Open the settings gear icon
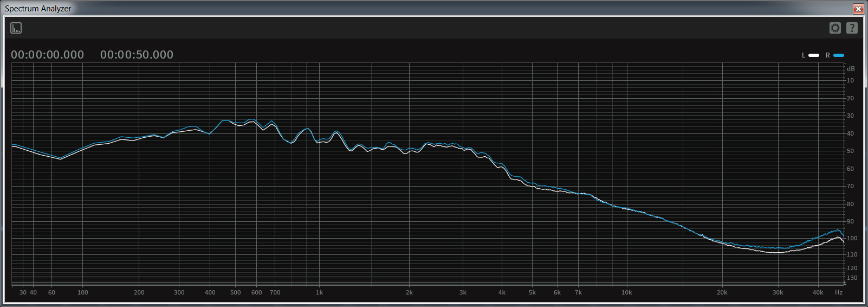This screenshot has height=307, width=868. 835,28
